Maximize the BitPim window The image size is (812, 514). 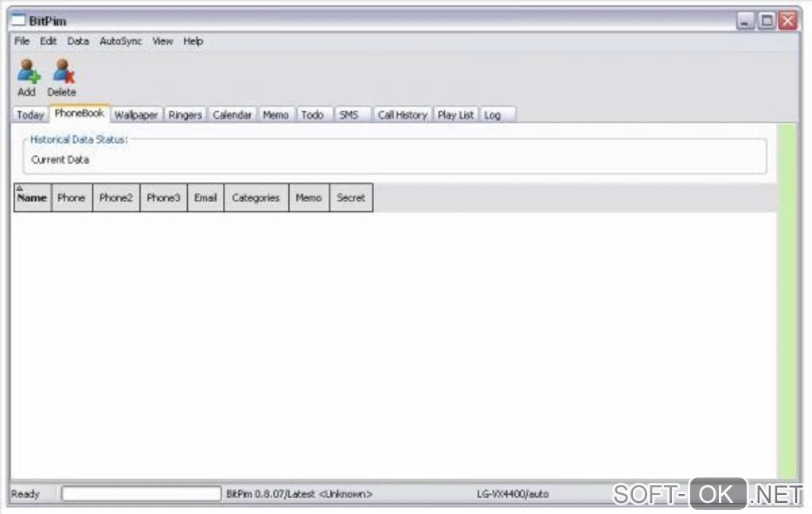[x=767, y=21]
